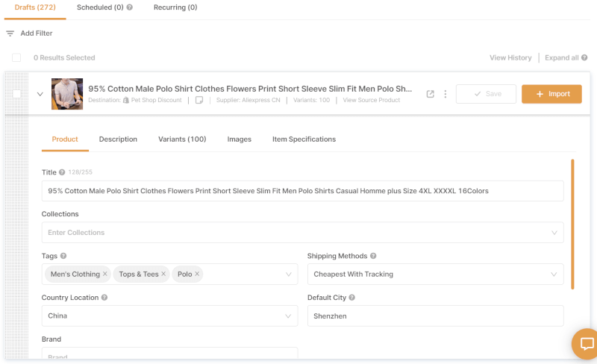
Task: Click the Save button
Action: point(486,94)
